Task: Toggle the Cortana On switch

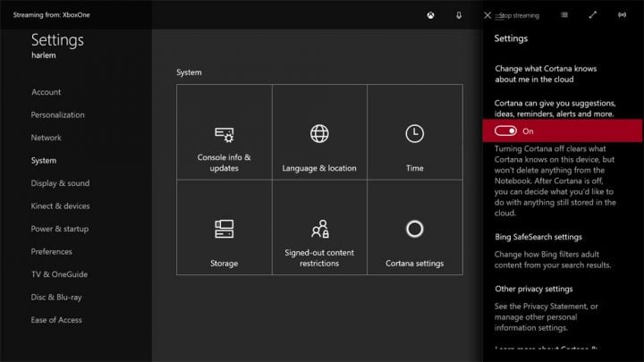Action: tap(505, 130)
